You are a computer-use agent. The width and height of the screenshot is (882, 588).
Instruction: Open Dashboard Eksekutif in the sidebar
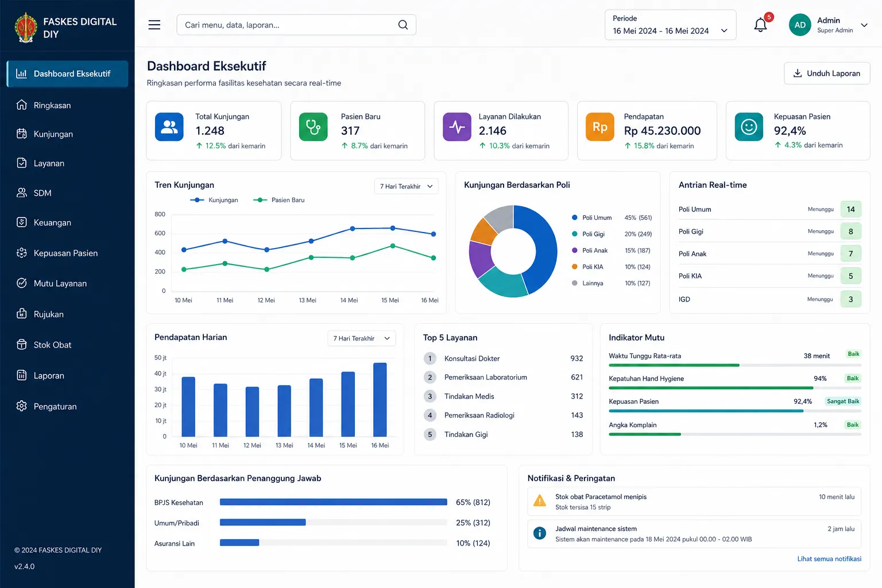[67, 73]
